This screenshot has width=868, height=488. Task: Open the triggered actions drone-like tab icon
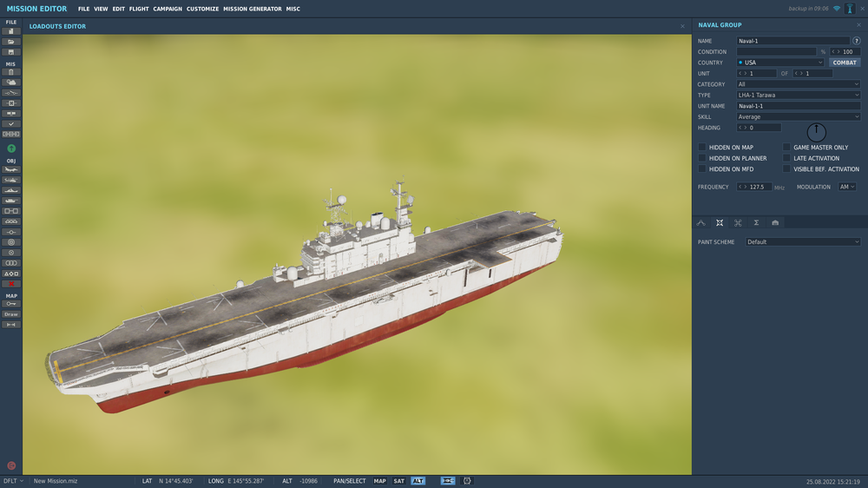[738, 222]
